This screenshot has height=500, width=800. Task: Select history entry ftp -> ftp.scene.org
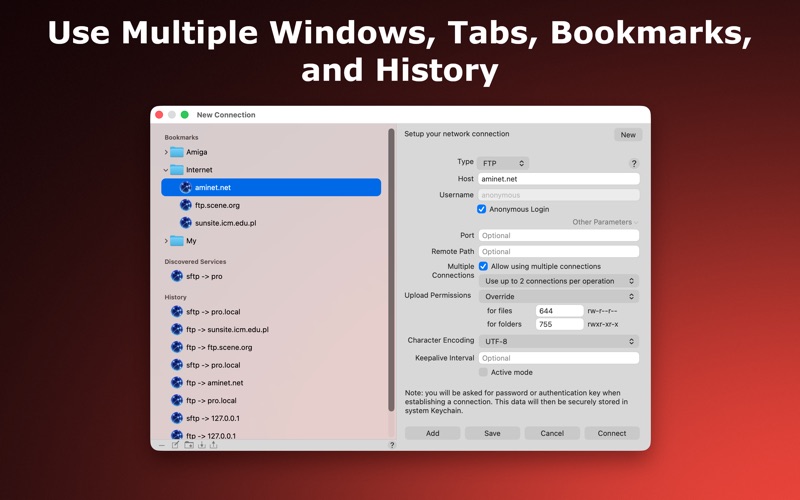pos(271,347)
